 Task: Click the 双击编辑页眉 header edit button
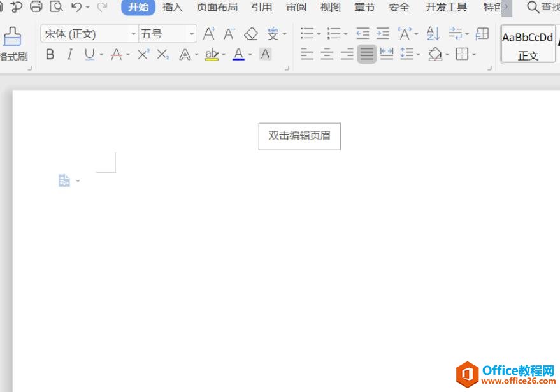(299, 136)
